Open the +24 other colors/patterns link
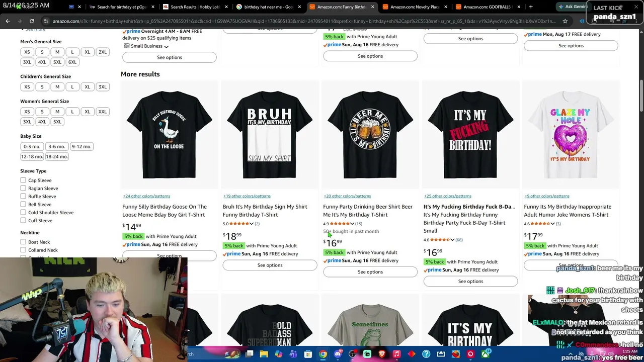Screen dimensions: 644x362 click(x=146, y=196)
